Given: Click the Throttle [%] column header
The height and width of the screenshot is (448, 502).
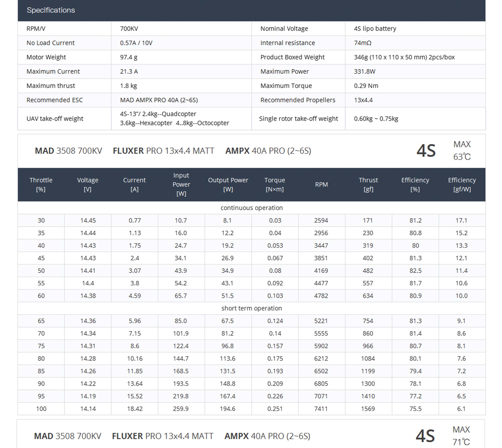Looking at the screenshot, I should (41, 185).
